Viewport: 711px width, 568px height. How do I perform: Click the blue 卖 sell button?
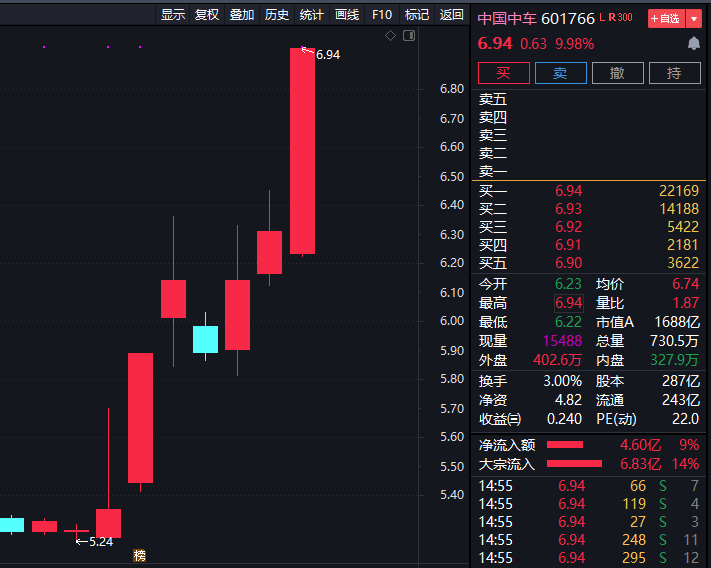[561, 73]
